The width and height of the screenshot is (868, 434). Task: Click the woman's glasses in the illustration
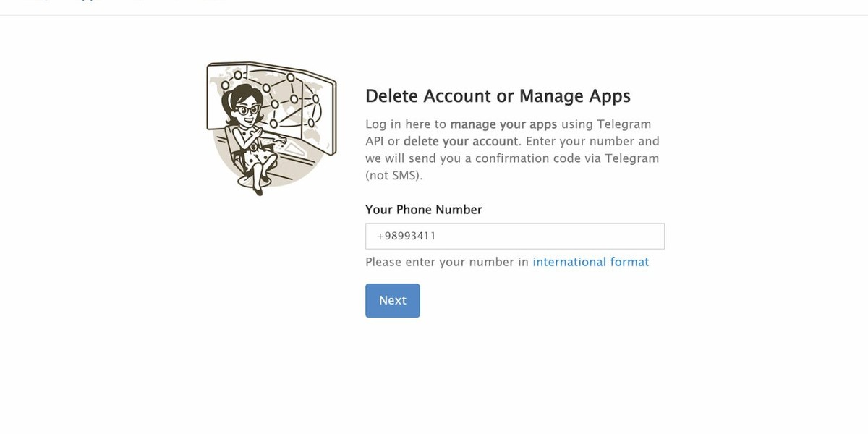pyautogui.click(x=247, y=109)
